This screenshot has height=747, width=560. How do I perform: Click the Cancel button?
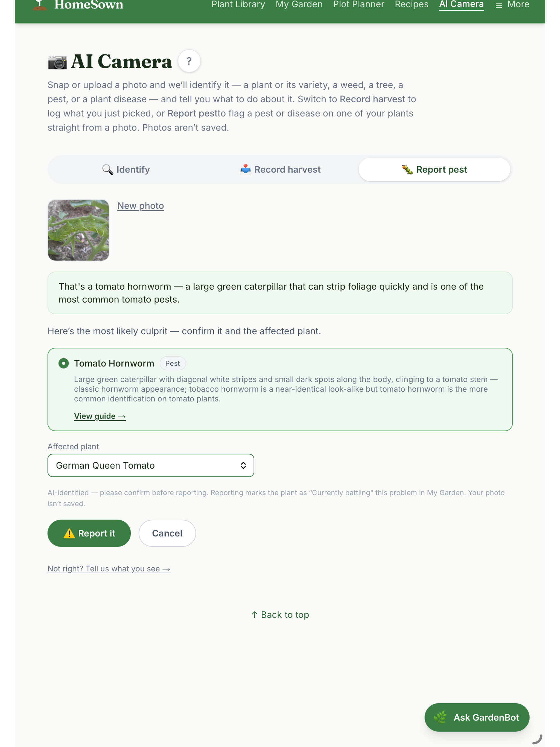point(167,533)
